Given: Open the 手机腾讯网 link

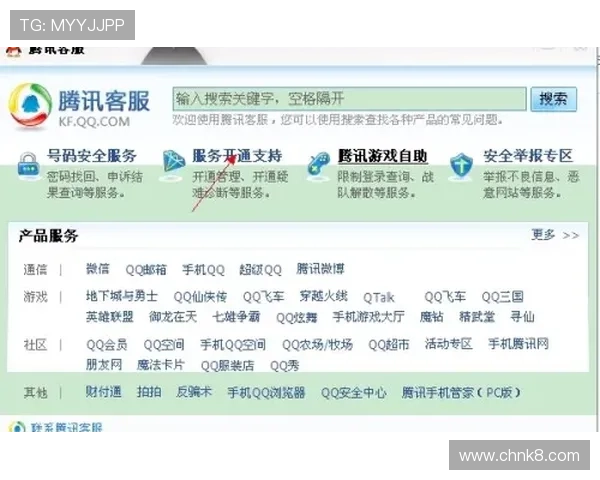Looking at the screenshot, I should 518,344.
